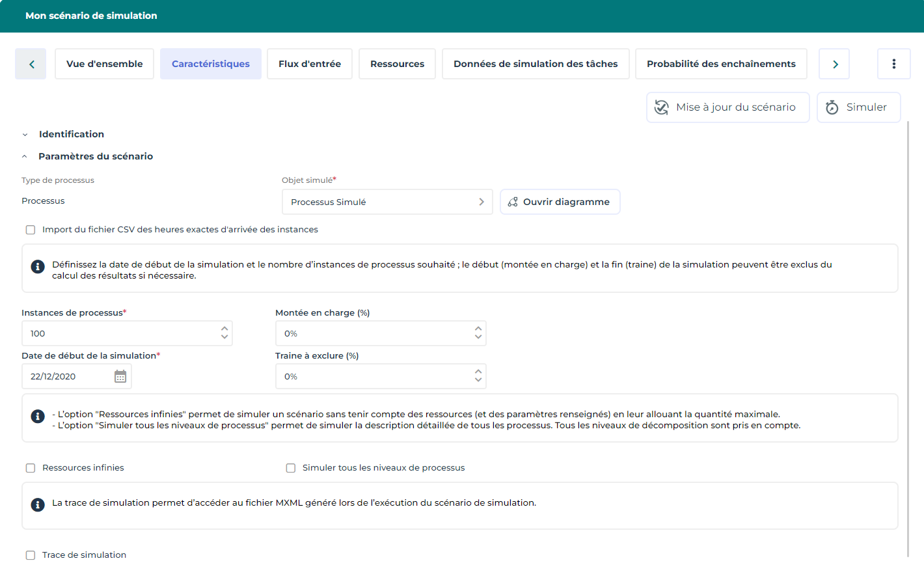924x563 pixels.
Task: Check the Ressources infinies option
Action: point(31,468)
